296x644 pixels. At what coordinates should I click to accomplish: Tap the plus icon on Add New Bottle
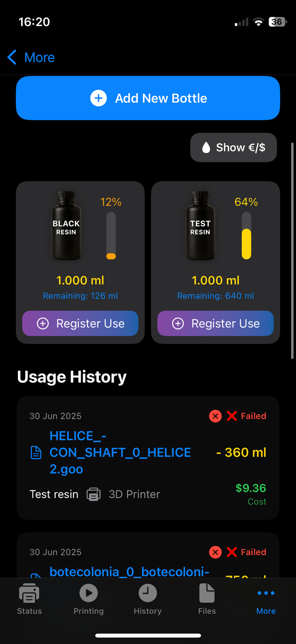click(x=98, y=98)
